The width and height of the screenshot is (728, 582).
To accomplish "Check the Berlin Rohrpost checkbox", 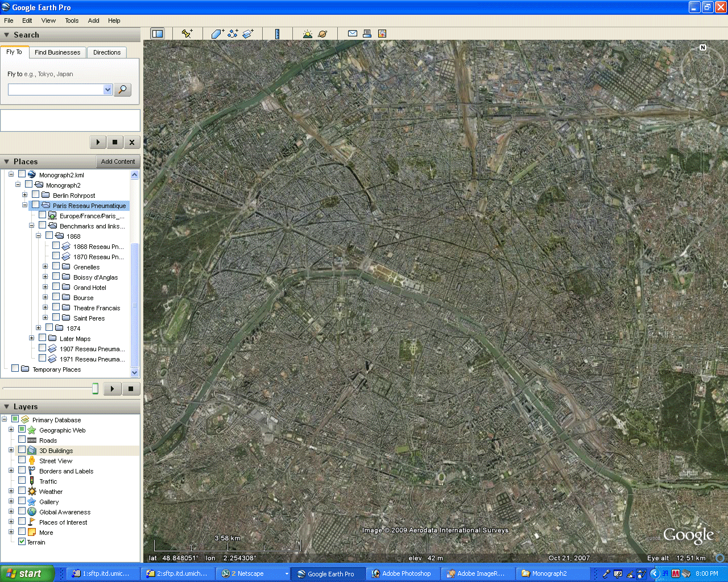I will (x=36, y=194).
